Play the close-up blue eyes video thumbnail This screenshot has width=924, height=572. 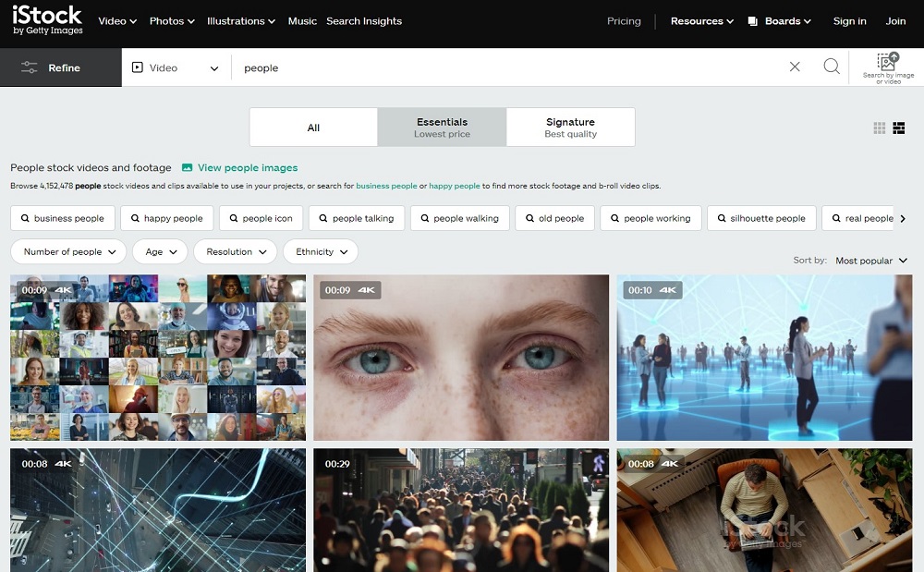pyautogui.click(x=460, y=358)
